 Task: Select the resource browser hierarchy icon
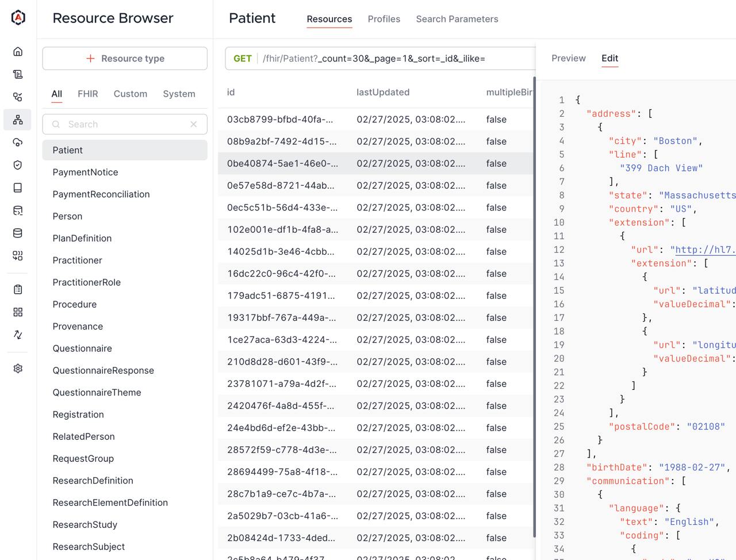click(x=18, y=120)
